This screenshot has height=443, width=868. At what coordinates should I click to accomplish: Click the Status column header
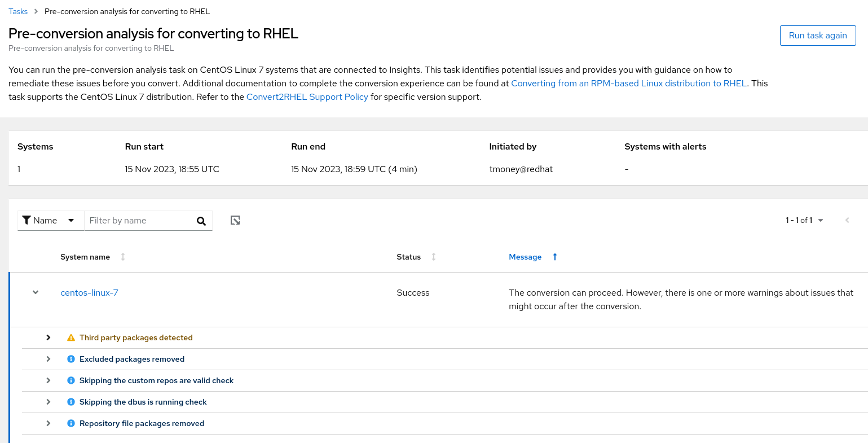click(408, 257)
